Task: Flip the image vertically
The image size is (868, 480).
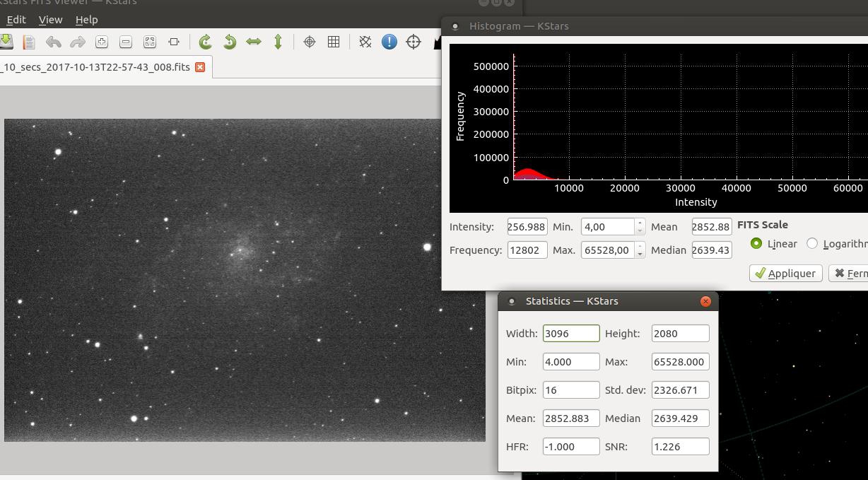Action: [x=278, y=42]
